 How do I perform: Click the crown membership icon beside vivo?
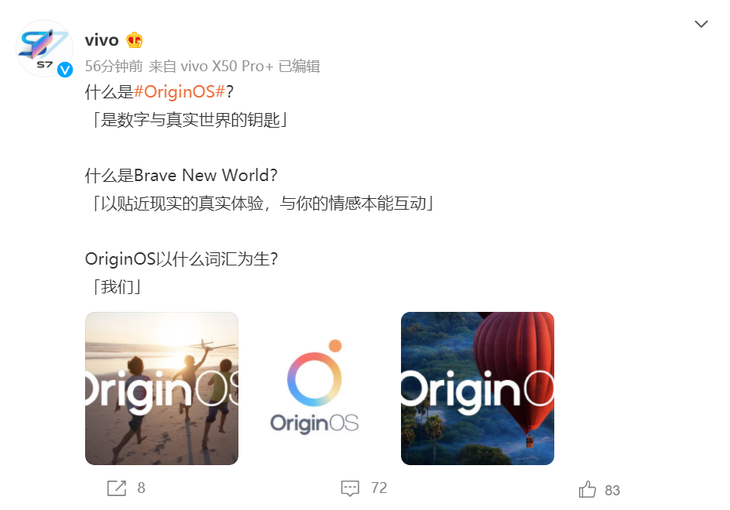pyautogui.click(x=134, y=40)
